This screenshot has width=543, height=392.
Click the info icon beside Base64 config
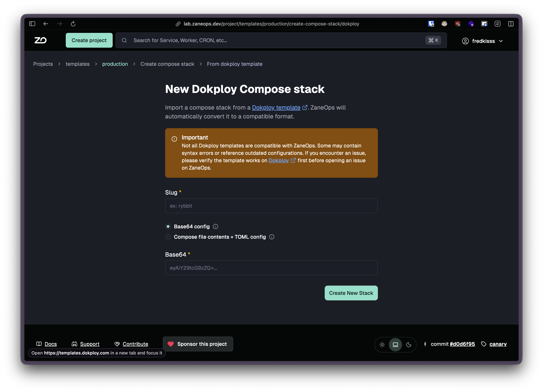pyautogui.click(x=216, y=226)
